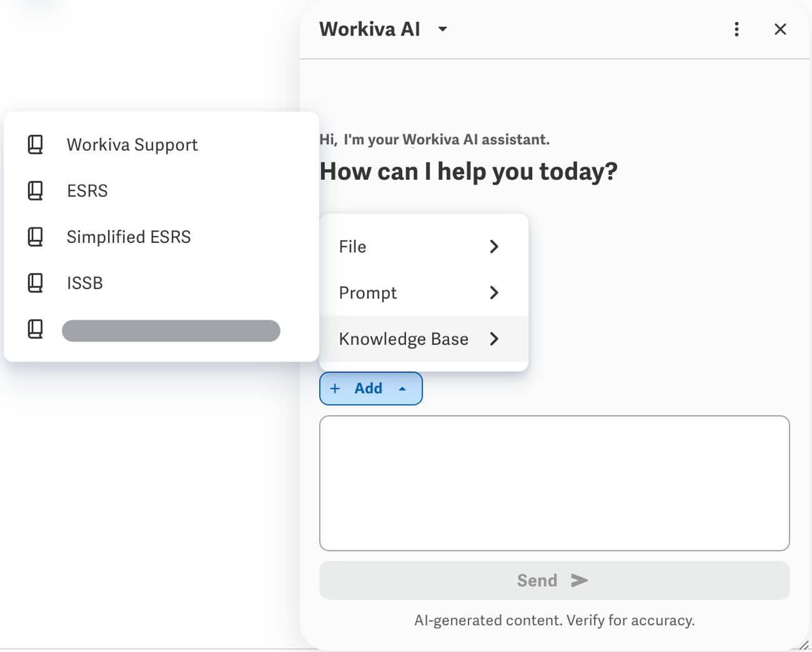The height and width of the screenshot is (652, 812).
Task: Click the 'How can I help you today?' heading
Action: coord(468,172)
